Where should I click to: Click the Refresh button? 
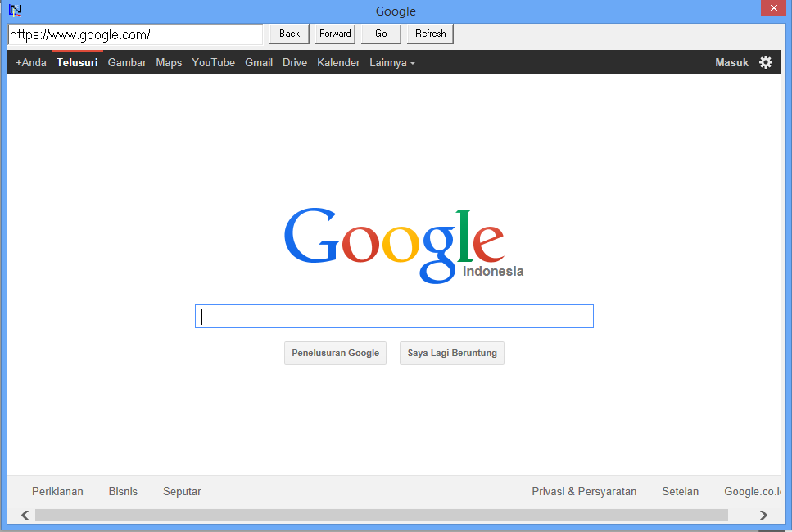tap(430, 34)
